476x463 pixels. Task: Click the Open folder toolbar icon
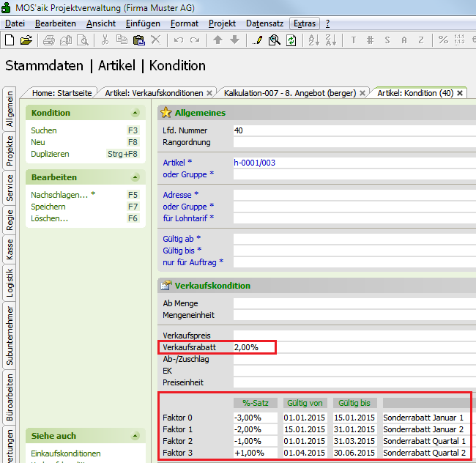26,40
